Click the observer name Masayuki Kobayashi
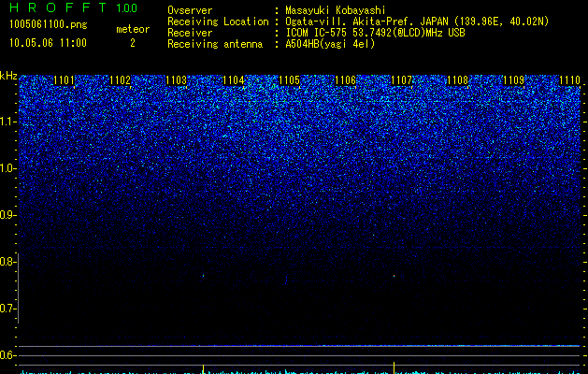 [336, 10]
